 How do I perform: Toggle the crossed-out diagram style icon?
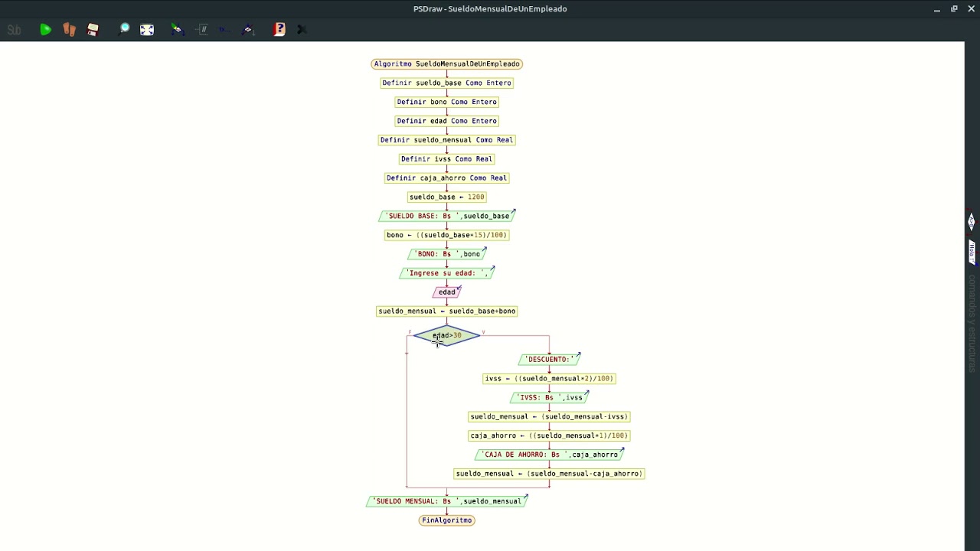pyautogui.click(x=248, y=30)
